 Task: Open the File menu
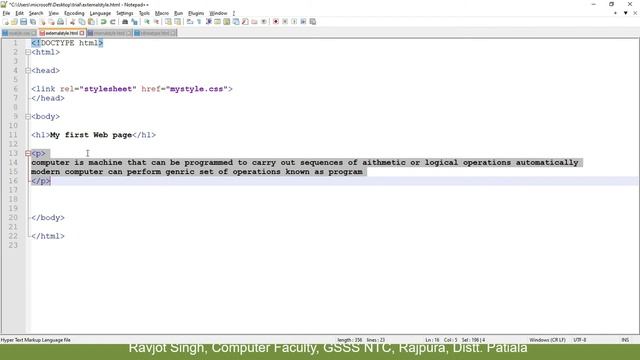coord(6,13)
